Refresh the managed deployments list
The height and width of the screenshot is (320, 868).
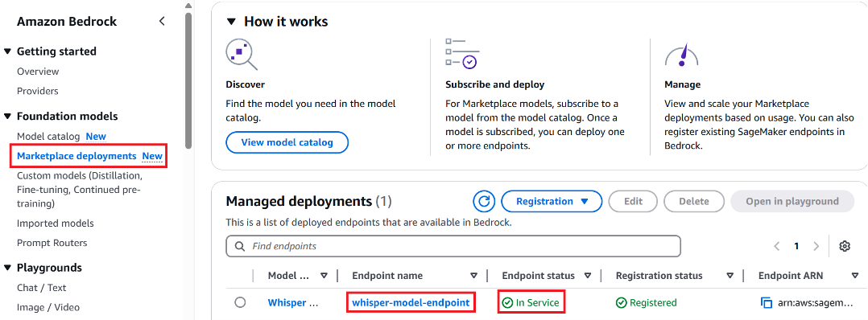tap(484, 201)
